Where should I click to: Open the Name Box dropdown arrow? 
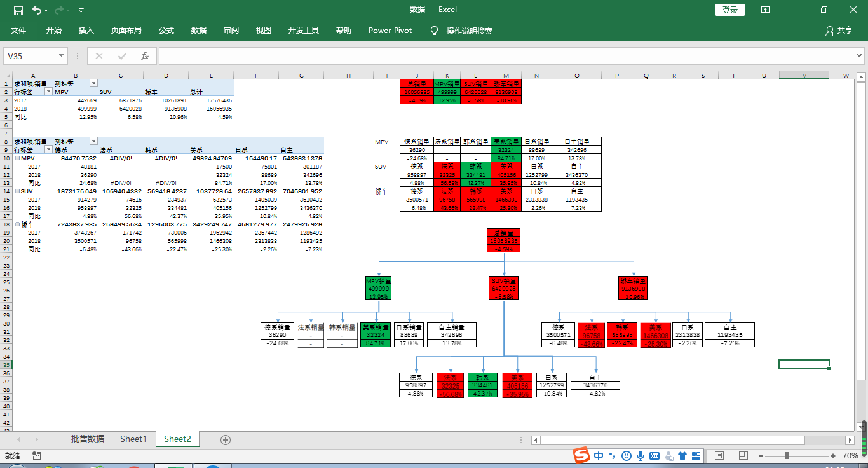point(61,56)
